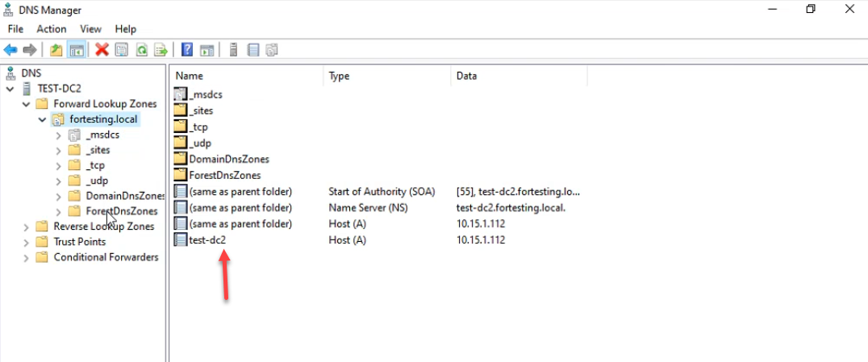Image resolution: width=868 pixels, height=362 pixels.
Task: Click the red X Delete icon
Action: (x=102, y=50)
